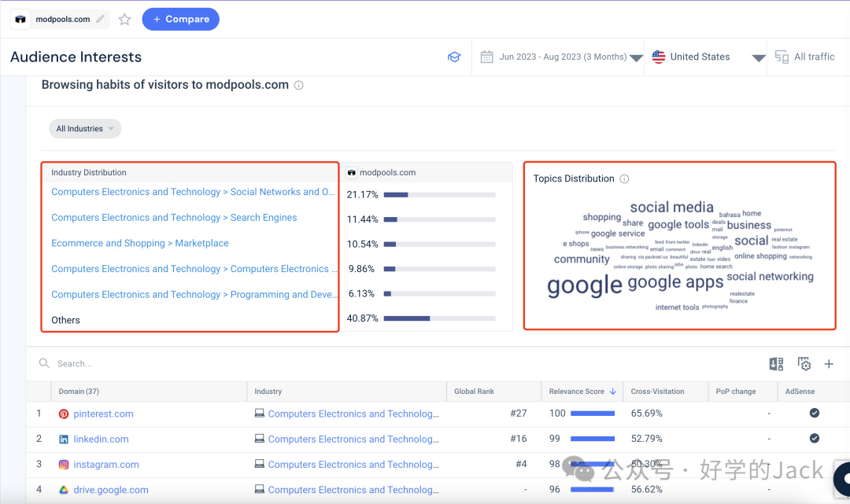This screenshot has width=850, height=504.
Task: Expand the United States country dropdown arrow
Action: [x=759, y=58]
